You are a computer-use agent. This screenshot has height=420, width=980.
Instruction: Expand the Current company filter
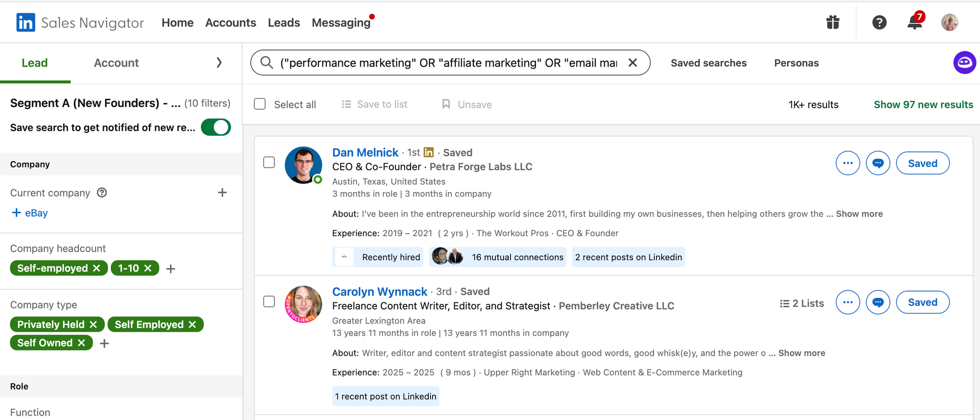point(222,193)
